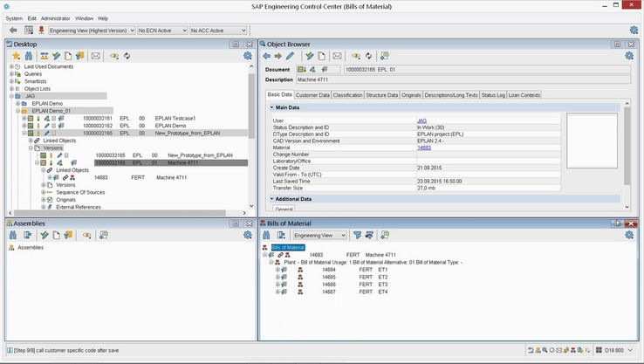The image size is (644, 364).
Task: Collapse the Main Data section
Action: 271,107
